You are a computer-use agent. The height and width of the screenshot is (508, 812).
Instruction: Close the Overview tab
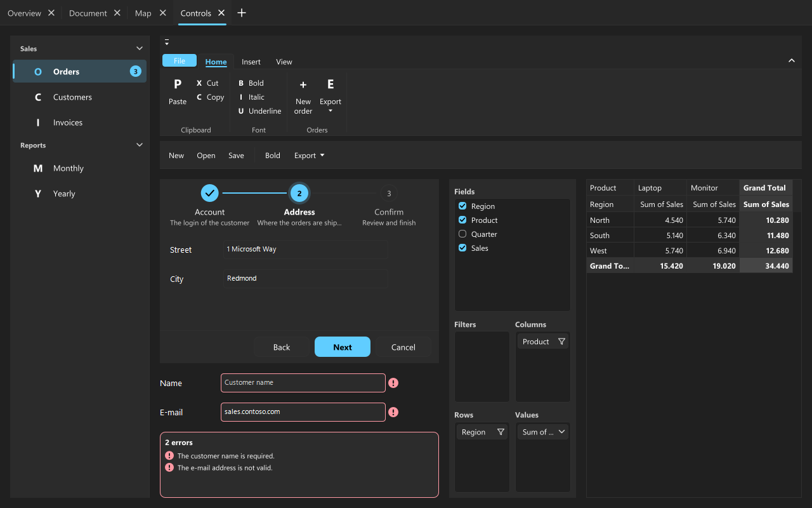[x=51, y=13]
